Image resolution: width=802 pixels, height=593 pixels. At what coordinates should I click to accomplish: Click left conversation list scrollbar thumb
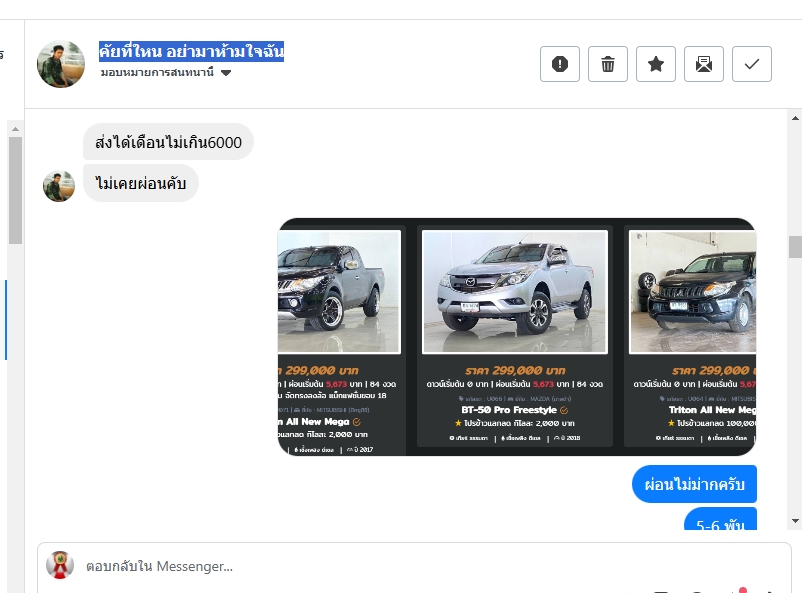coord(15,190)
